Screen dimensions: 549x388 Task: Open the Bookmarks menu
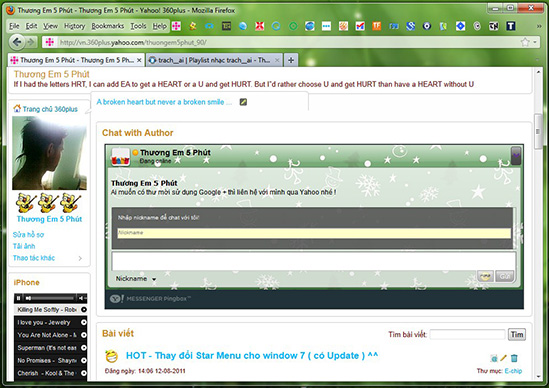[107, 26]
